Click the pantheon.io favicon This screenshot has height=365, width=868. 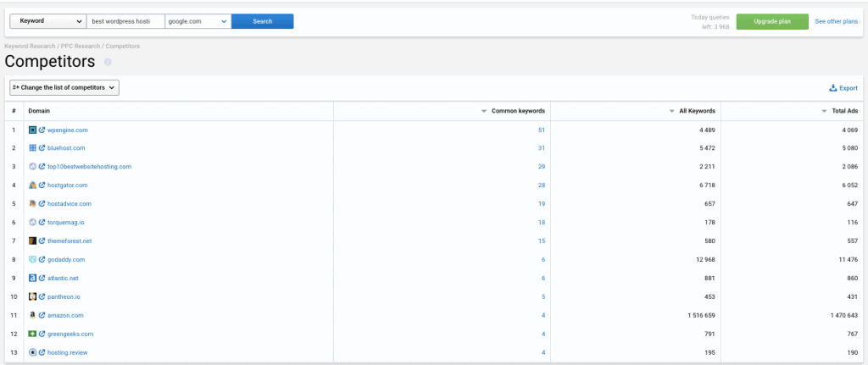point(33,297)
